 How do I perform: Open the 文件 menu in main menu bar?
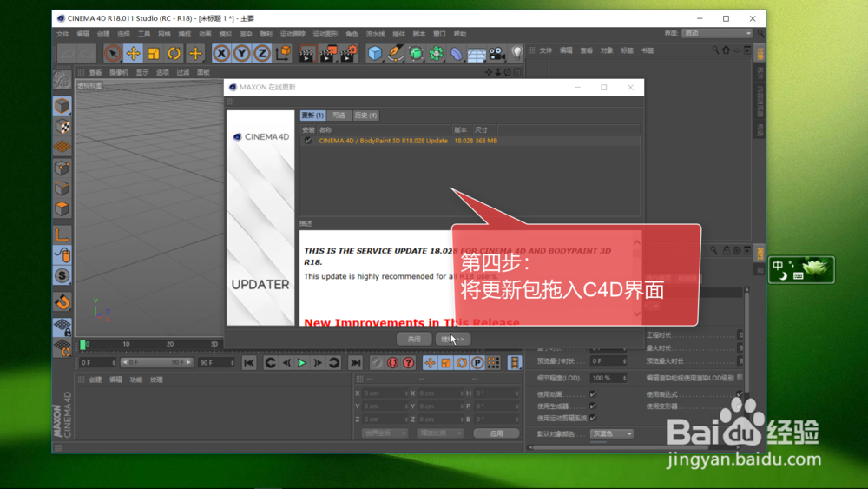coord(62,35)
